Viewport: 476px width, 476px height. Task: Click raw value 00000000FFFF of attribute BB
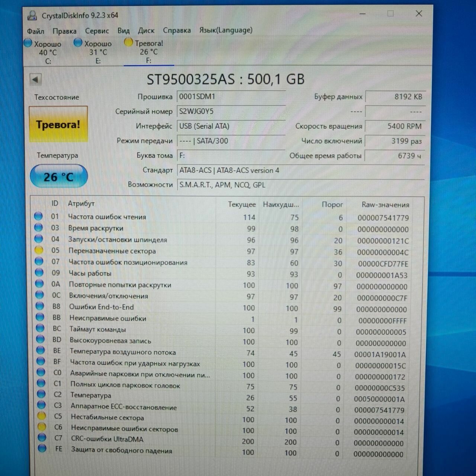pos(383,321)
